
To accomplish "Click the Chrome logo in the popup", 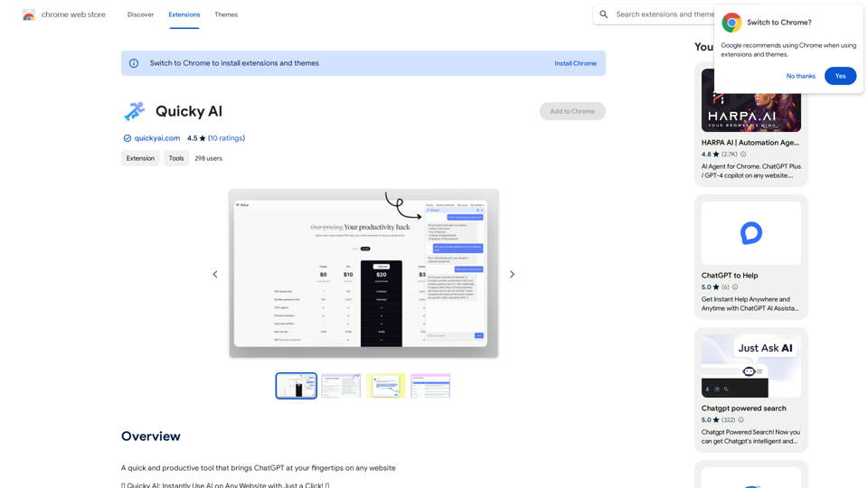I will [x=731, y=23].
